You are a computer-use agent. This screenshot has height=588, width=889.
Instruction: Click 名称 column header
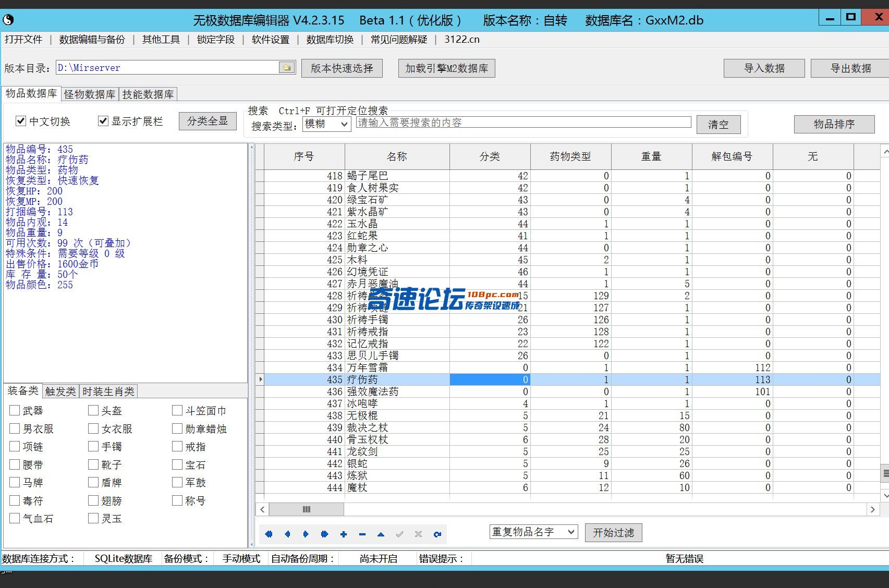click(x=397, y=156)
